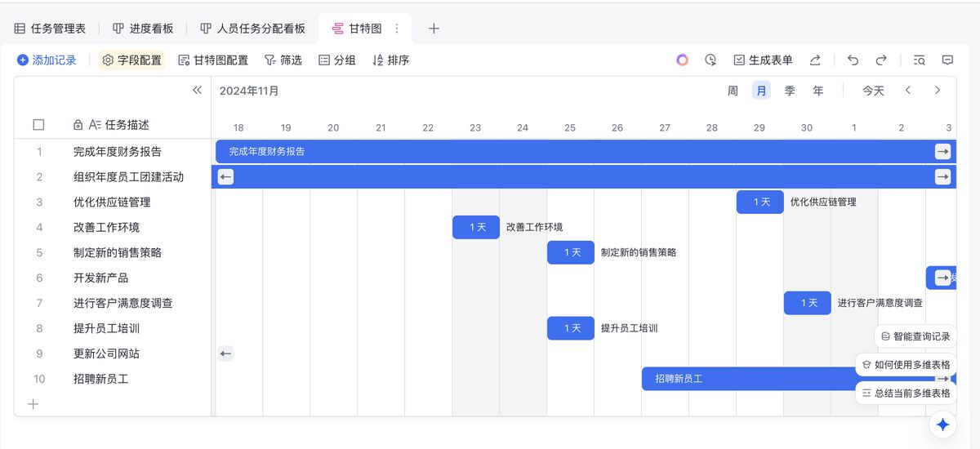Click the redo arrow icon
This screenshot has height=449, width=980.
click(881, 60)
